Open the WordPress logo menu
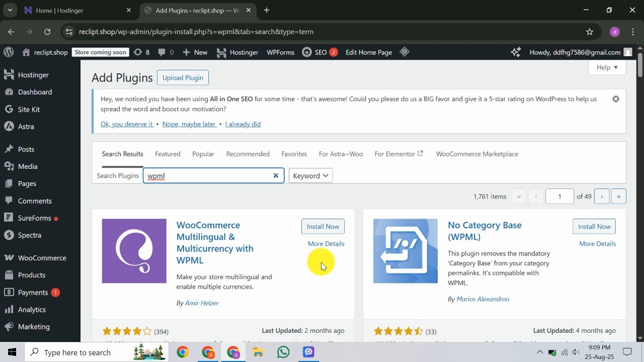This screenshot has height=362, width=644. (9, 52)
